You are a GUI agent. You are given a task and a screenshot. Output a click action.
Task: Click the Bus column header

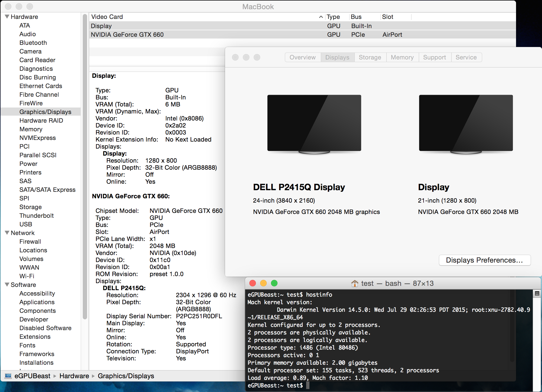(356, 17)
